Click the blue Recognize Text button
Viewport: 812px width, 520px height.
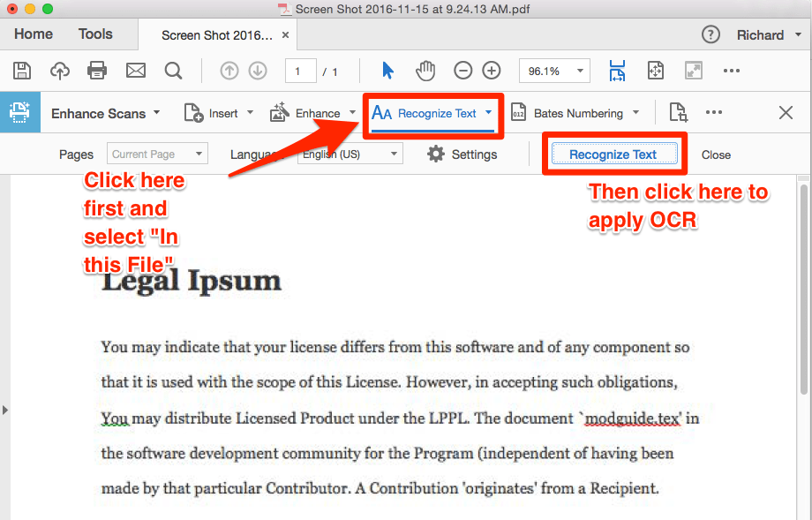click(614, 154)
